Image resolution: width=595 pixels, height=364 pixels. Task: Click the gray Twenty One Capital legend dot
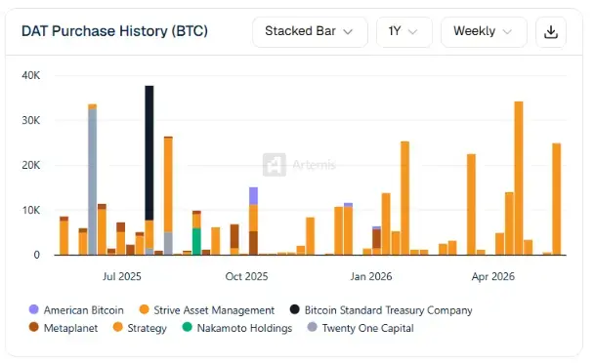click(312, 327)
